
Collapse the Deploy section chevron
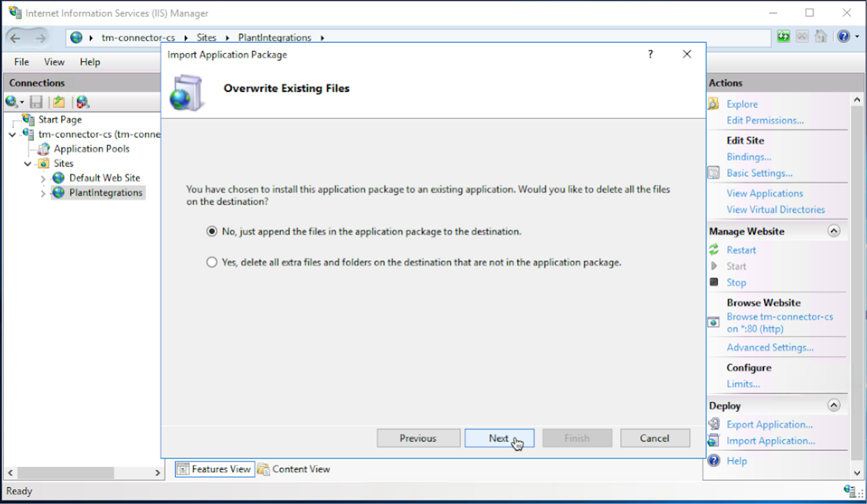click(834, 405)
